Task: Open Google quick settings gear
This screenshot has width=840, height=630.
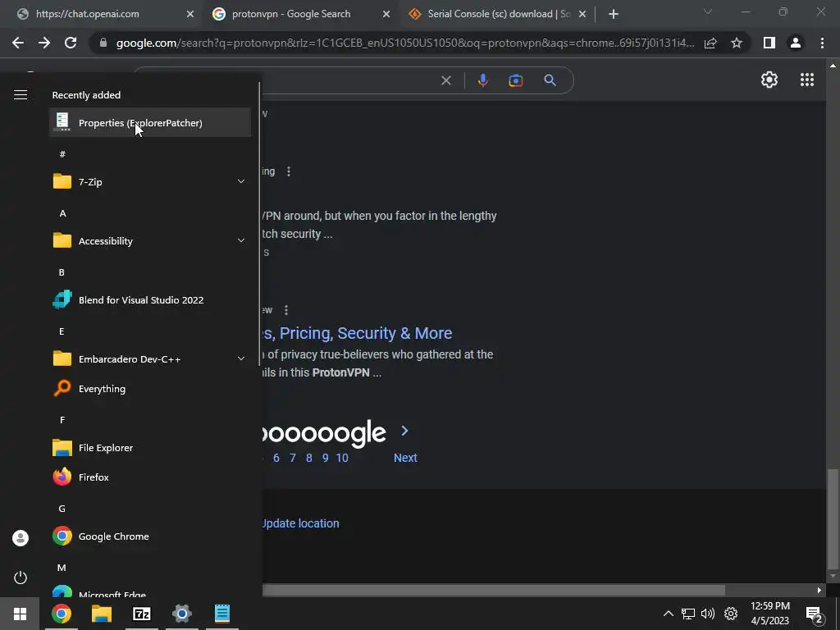Action: tap(769, 80)
